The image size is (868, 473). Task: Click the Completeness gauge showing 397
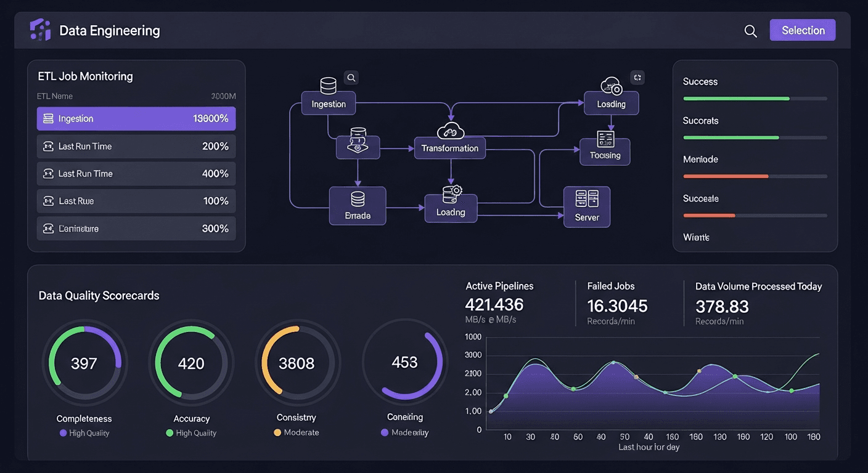tap(85, 363)
